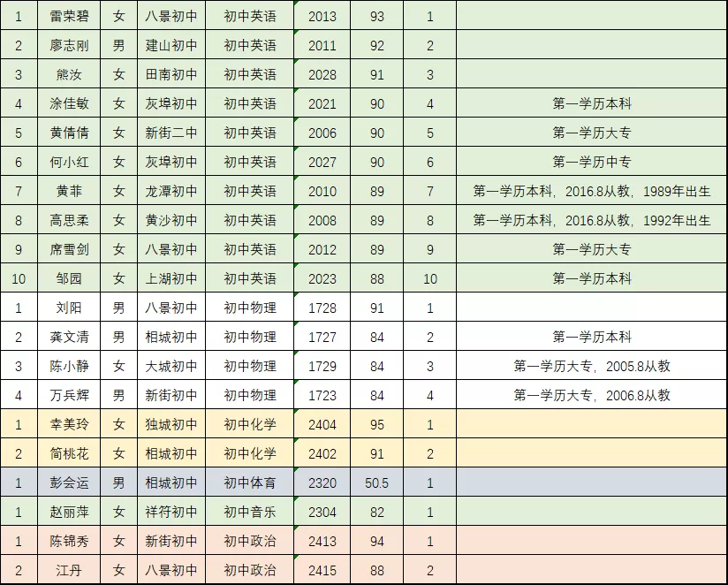Image resolution: width=728 pixels, height=585 pixels.
Task: Select the school cell 大城初中
Action: [171, 366]
